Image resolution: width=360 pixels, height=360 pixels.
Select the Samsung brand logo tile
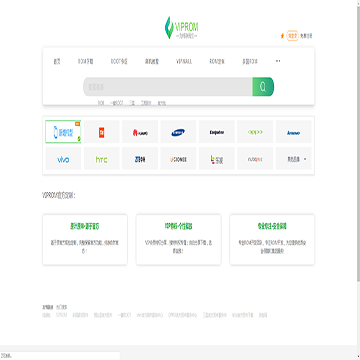coord(178,132)
